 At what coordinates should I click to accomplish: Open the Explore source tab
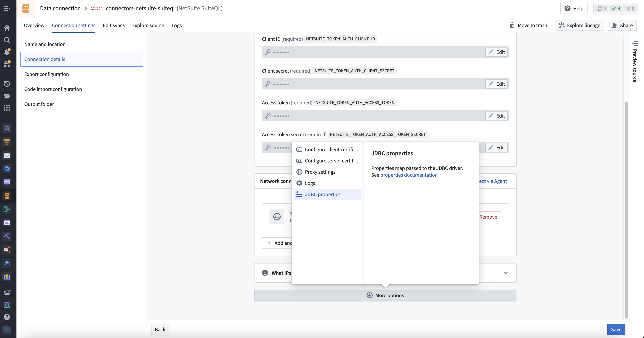click(148, 25)
